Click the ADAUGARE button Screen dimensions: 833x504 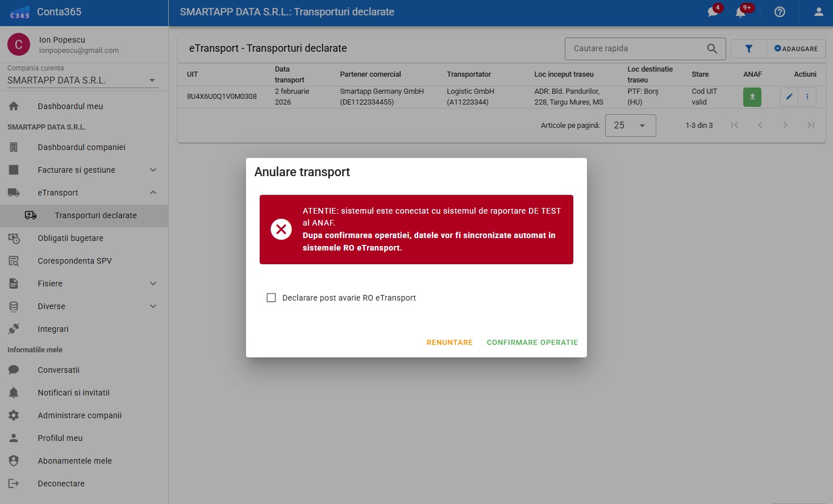click(x=796, y=49)
